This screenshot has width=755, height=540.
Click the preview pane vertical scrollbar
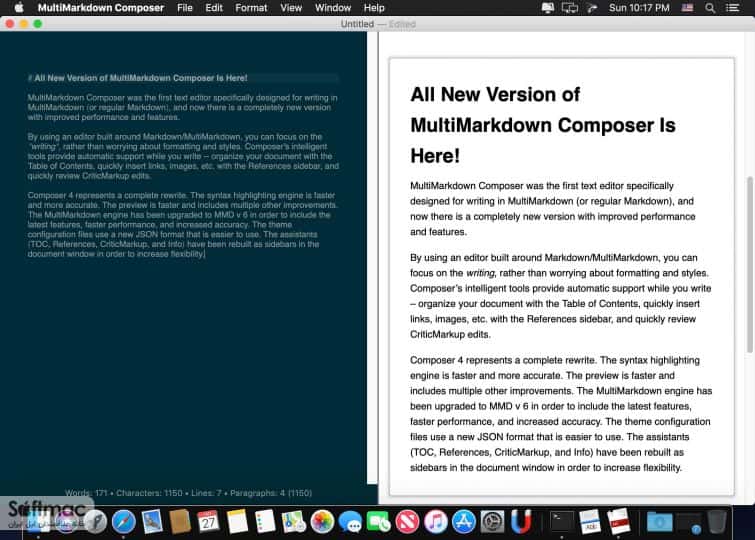tap(749, 265)
